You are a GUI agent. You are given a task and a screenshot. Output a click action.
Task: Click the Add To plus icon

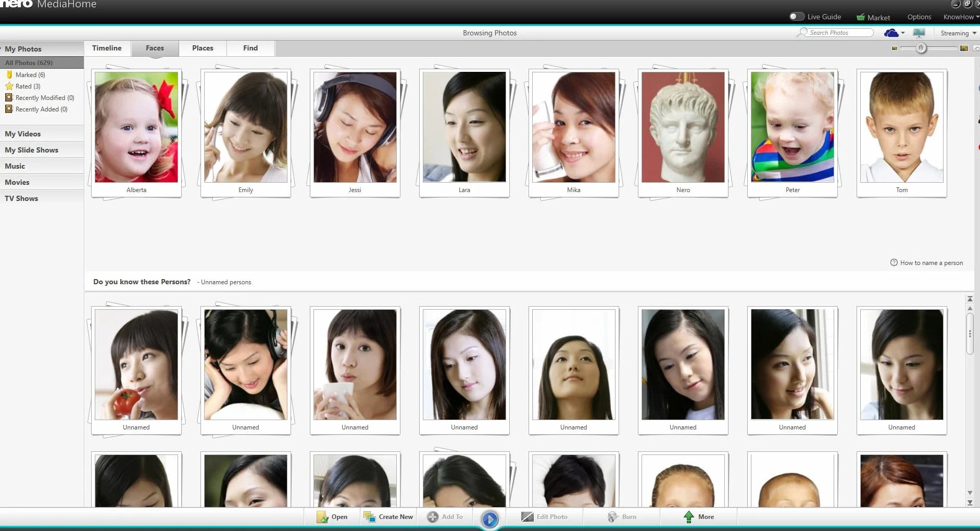tap(433, 517)
